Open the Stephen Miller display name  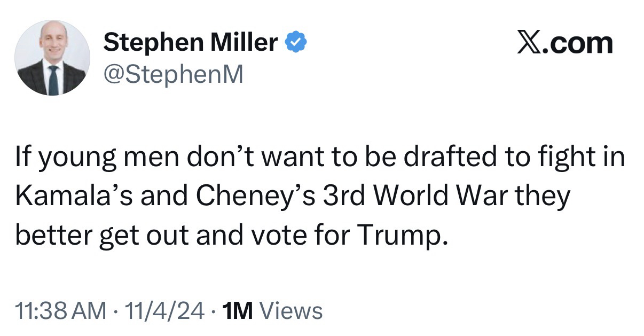coord(190,42)
